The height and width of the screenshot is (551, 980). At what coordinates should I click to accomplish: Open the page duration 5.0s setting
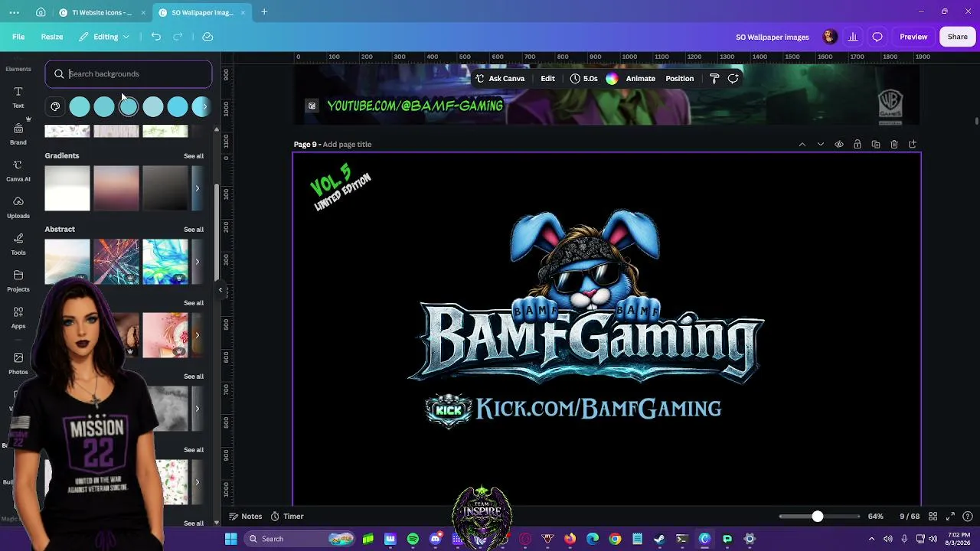point(584,78)
